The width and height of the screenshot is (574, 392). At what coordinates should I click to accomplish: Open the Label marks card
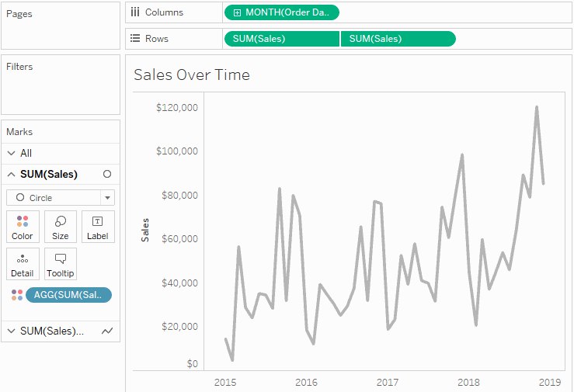(98, 227)
